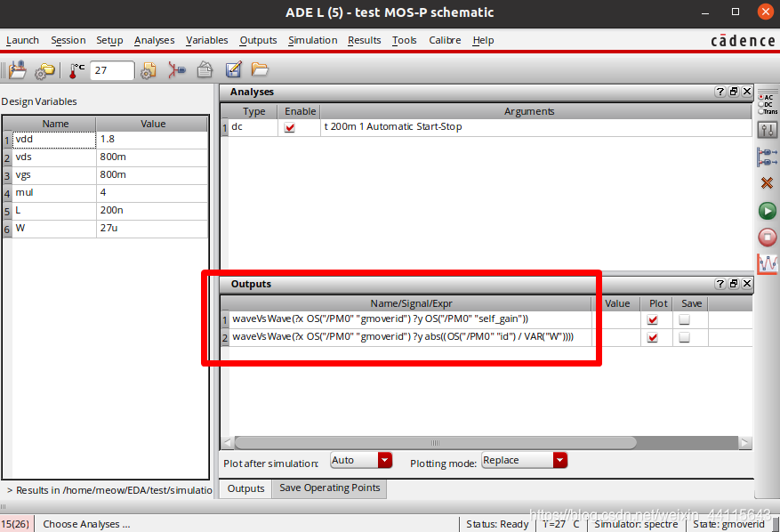
Task: Click in the temperature field showing 27
Action: [112, 70]
